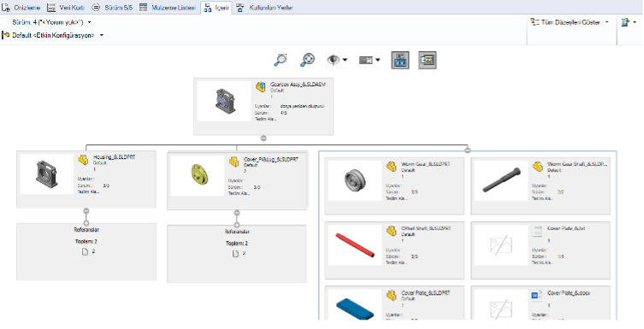
Task: Open the eye visibility options dropdown
Action: 337,60
